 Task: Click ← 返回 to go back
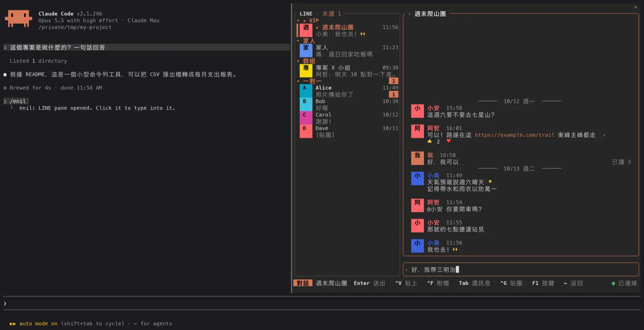point(573,283)
